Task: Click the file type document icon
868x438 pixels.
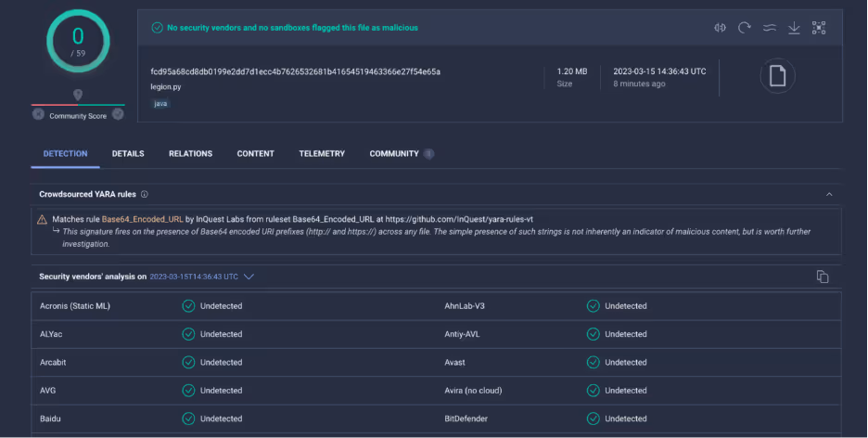Action: 777,76
